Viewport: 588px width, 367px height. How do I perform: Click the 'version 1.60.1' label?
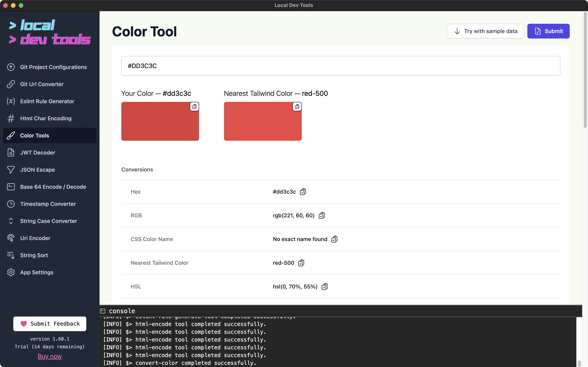point(50,339)
